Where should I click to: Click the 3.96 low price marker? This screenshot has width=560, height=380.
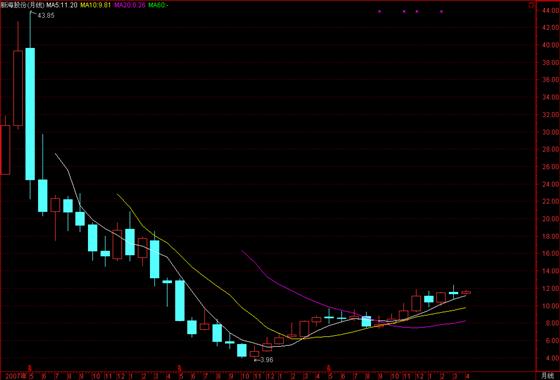(x=265, y=360)
